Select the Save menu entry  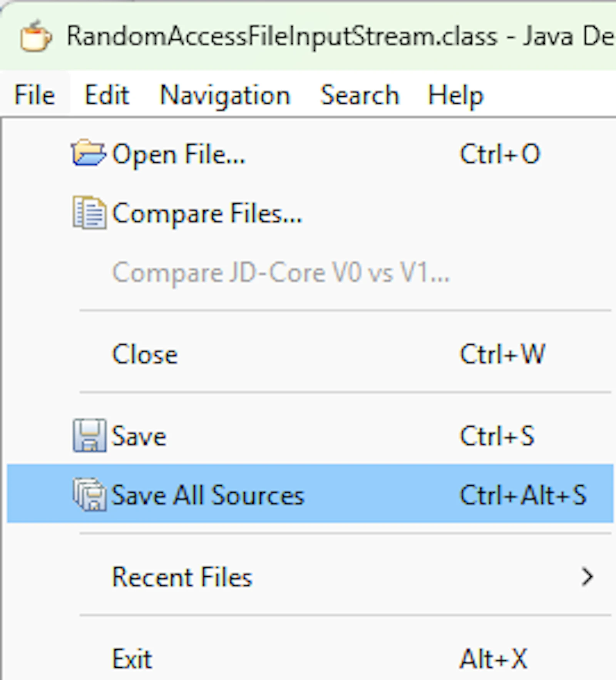(310, 436)
